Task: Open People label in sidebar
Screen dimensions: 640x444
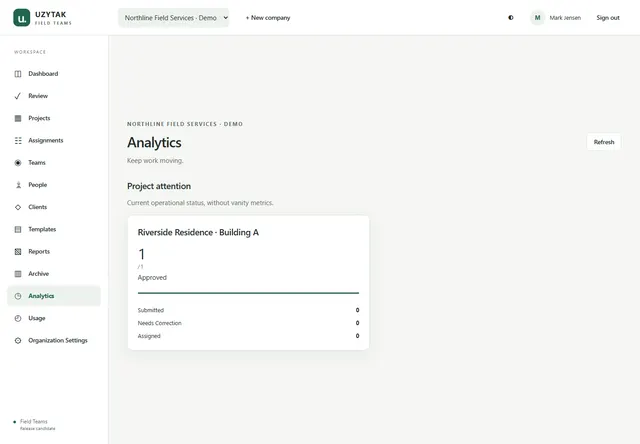Action: pyautogui.click(x=38, y=185)
